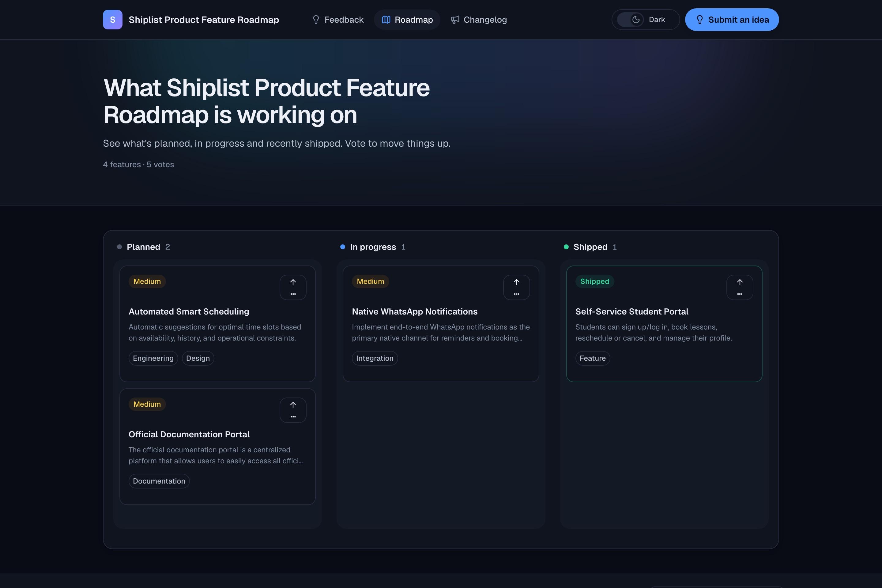Click Medium badge on Automated Smart Scheduling
Viewport: 882px width, 588px height.
pos(147,281)
